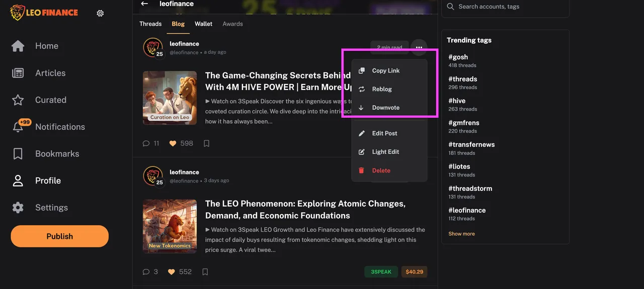Open the Awards tab
Viewport: 644px width, 289px height.
pyautogui.click(x=233, y=24)
